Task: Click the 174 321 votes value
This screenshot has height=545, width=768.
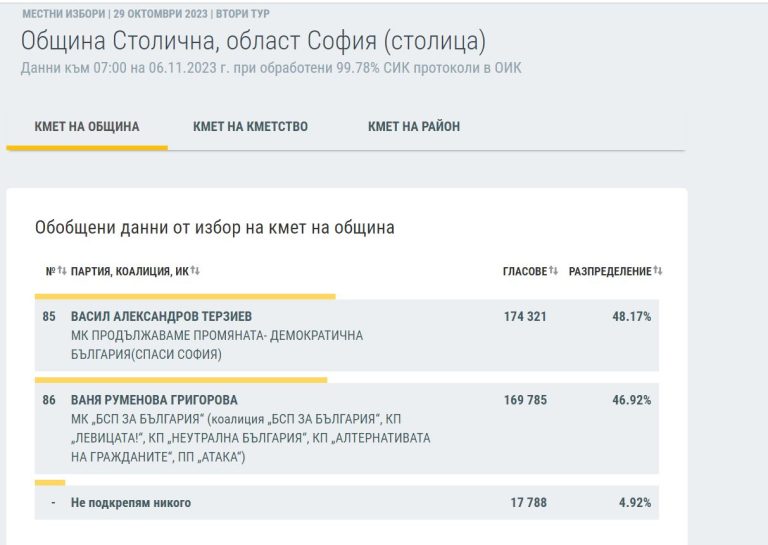Action: (525, 317)
